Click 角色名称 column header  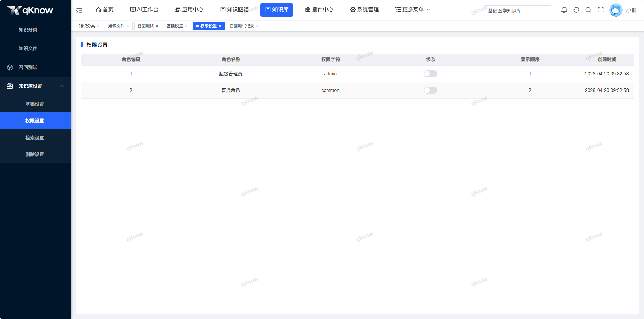coord(231,59)
